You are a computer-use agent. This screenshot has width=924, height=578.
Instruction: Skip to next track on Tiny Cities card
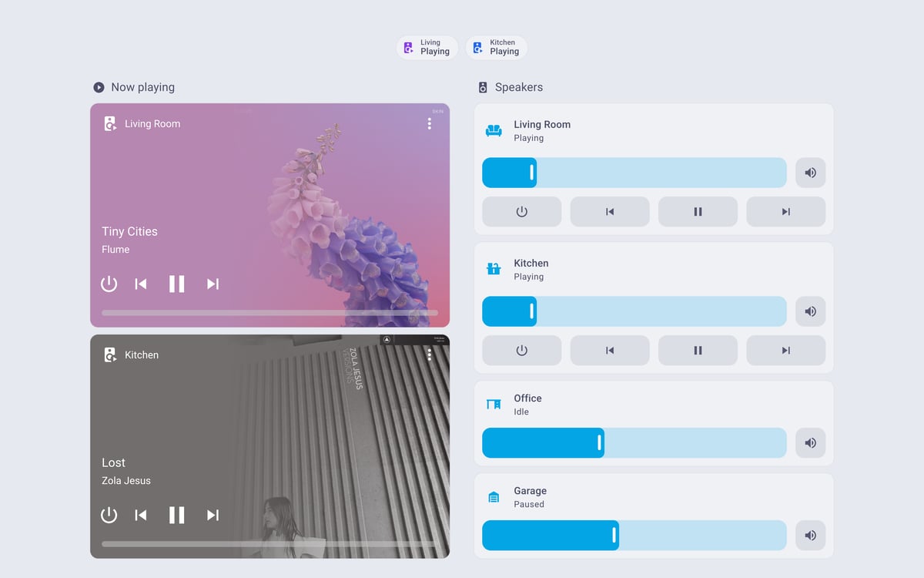213,284
